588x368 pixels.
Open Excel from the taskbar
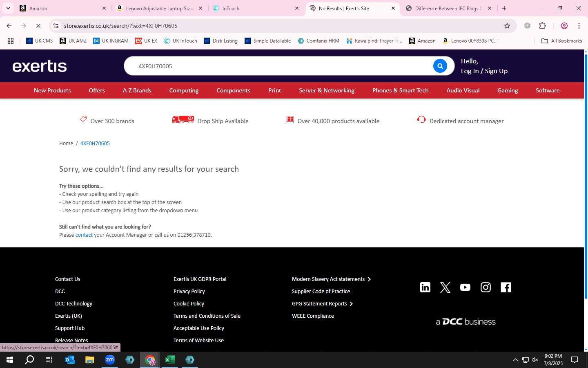pos(170,360)
